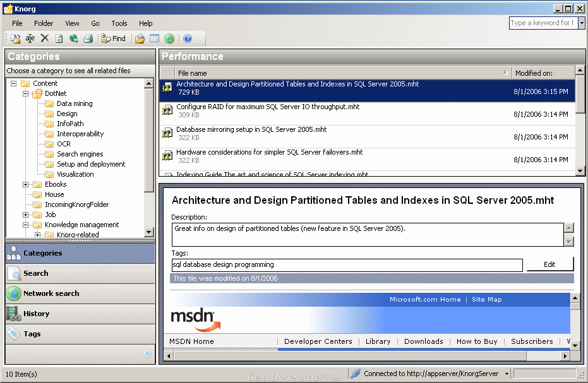The height and width of the screenshot is (383, 588).
Task: Click the Site Map link
Action: point(486,300)
